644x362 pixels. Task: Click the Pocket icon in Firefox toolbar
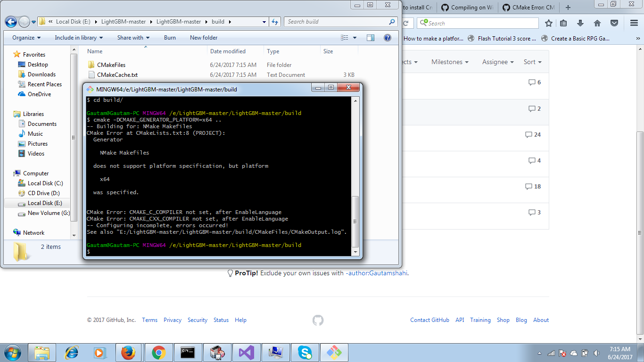click(614, 23)
